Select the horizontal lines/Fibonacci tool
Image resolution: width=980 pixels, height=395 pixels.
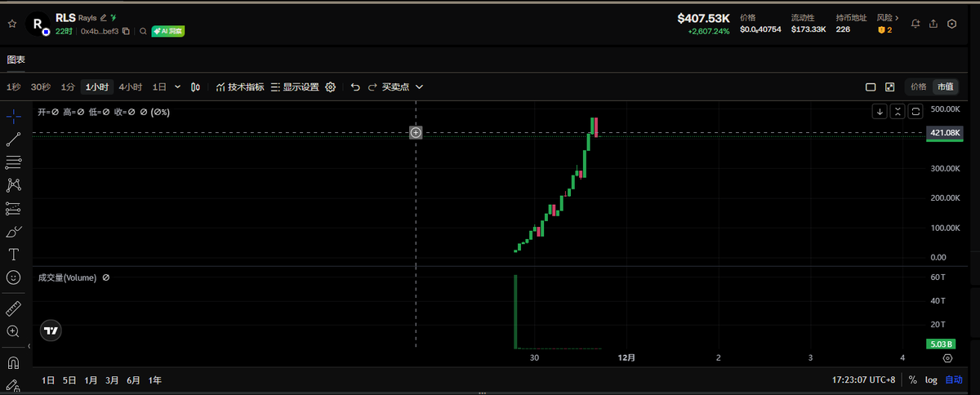click(x=13, y=162)
